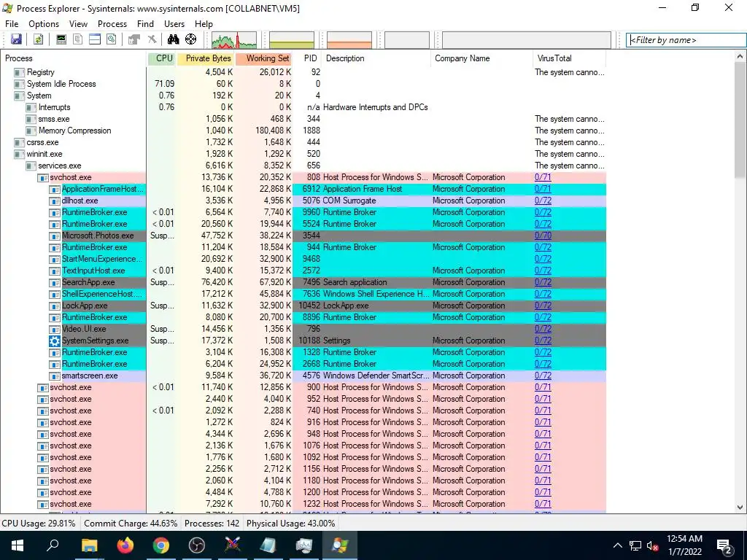Sort by the Company Name column header
The height and width of the screenshot is (560, 747).
(481, 58)
